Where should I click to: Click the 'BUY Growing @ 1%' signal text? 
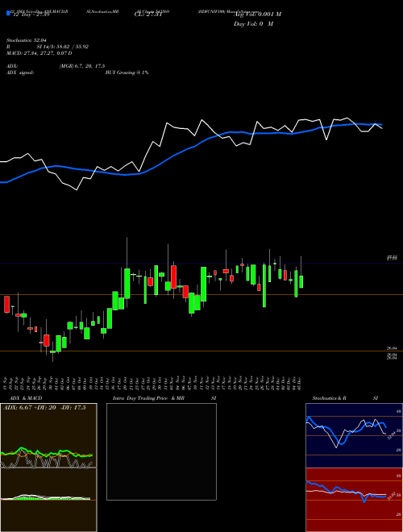[127, 73]
